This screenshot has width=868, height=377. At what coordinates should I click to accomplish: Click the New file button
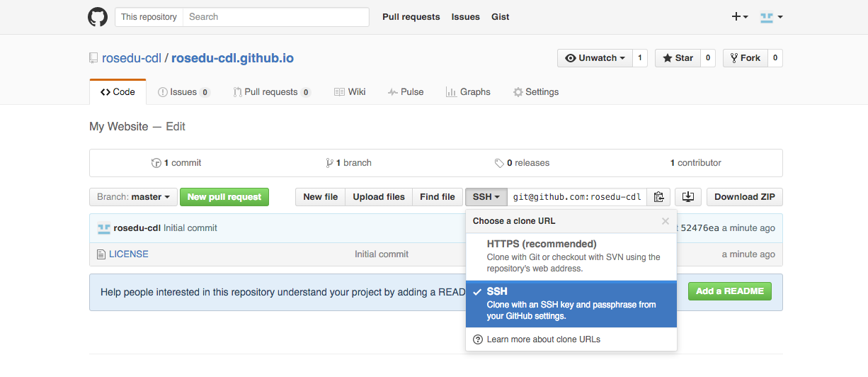[x=321, y=197]
